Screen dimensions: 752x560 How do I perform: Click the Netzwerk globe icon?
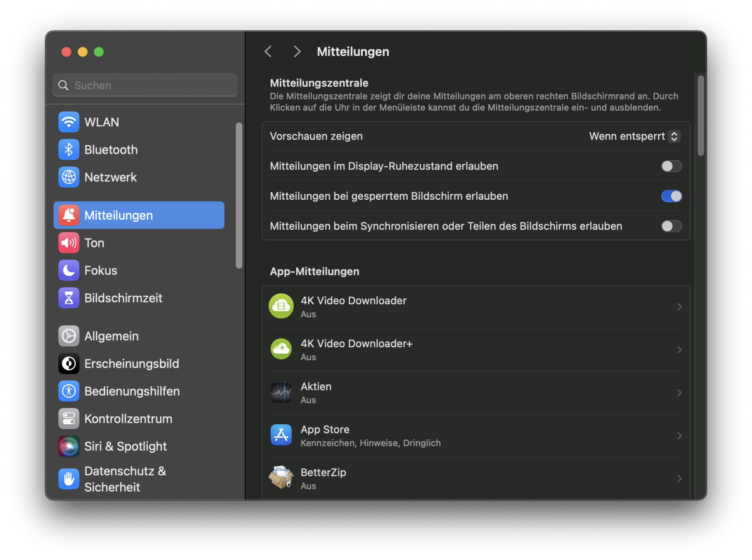point(69,177)
